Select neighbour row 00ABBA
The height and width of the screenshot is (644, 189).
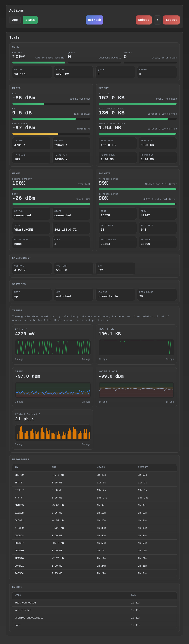point(94,566)
